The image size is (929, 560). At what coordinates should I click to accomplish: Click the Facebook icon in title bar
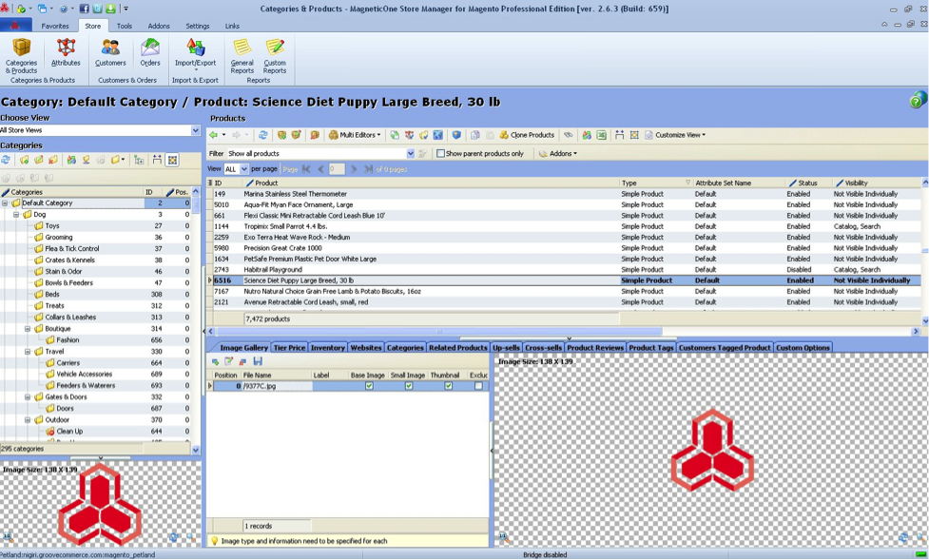[84, 9]
